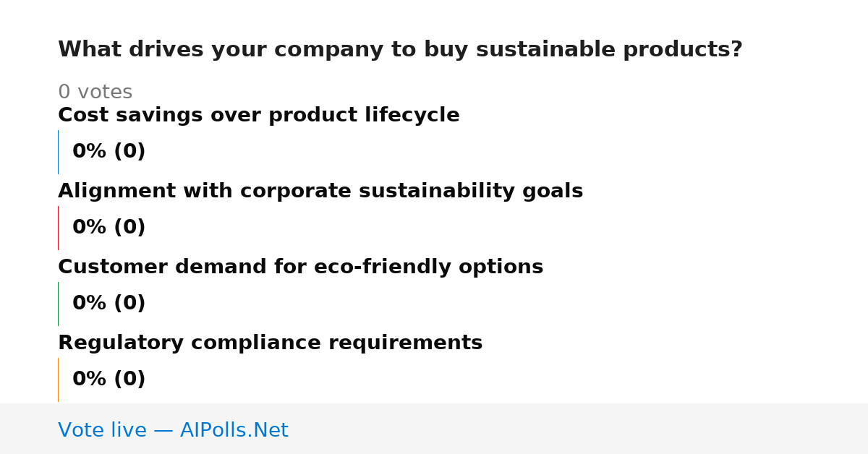Select 'Regulatory compliance requirements' option
This screenshot has width=868, height=454.
pyautogui.click(x=270, y=343)
